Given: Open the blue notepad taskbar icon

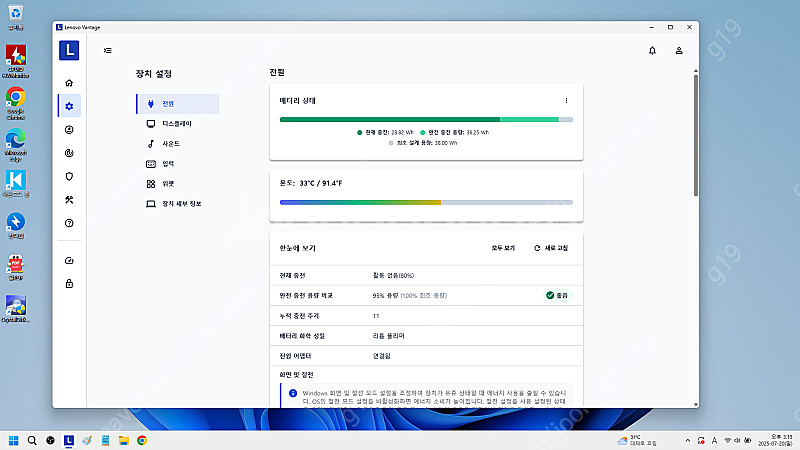Looking at the screenshot, I should (106, 440).
